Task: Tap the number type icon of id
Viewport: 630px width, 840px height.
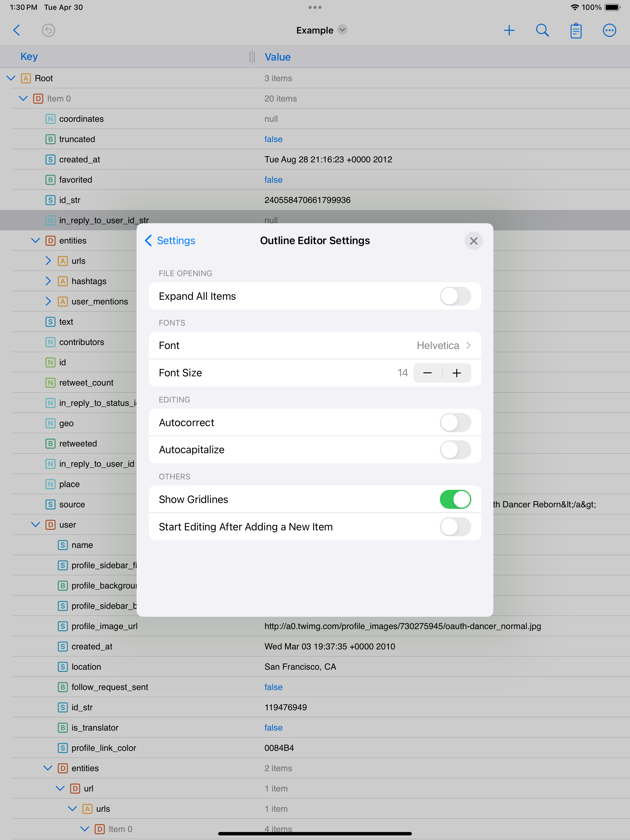Action: point(50,362)
